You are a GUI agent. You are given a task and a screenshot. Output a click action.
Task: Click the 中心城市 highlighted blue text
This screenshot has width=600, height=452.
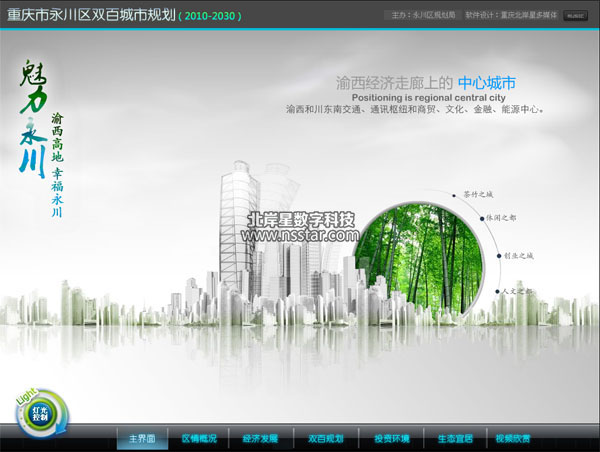coord(486,83)
